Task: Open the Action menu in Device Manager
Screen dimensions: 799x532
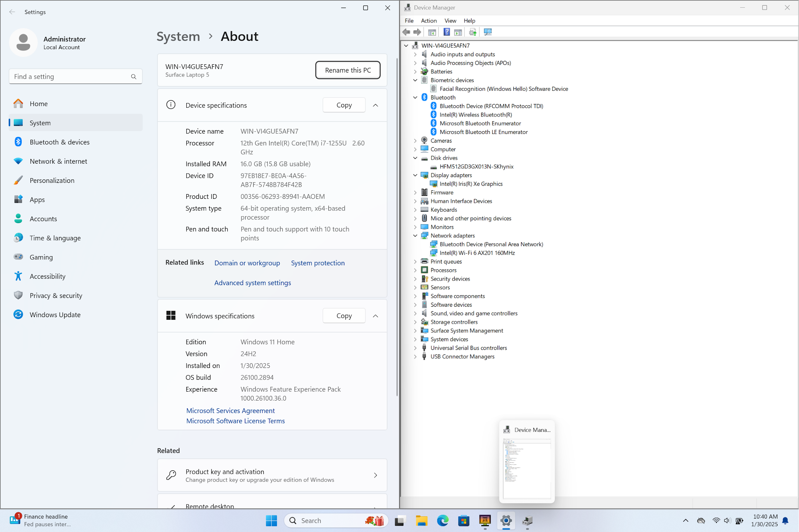Action: [x=429, y=21]
